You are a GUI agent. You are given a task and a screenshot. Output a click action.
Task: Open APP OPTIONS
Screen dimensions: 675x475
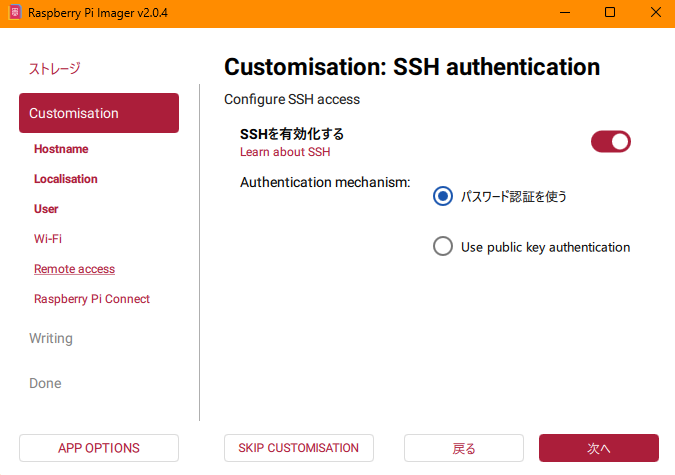[x=98, y=448]
